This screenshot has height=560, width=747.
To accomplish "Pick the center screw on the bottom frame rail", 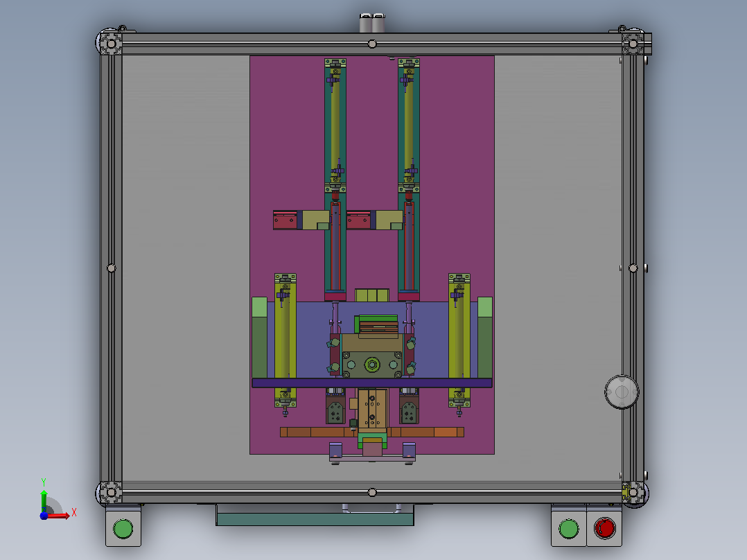I will 372,492.
